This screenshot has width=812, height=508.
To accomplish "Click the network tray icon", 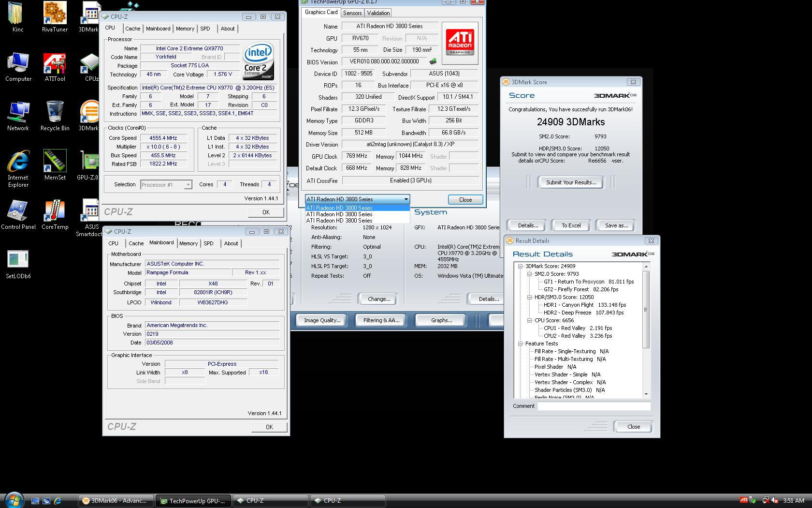I will click(x=766, y=500).
